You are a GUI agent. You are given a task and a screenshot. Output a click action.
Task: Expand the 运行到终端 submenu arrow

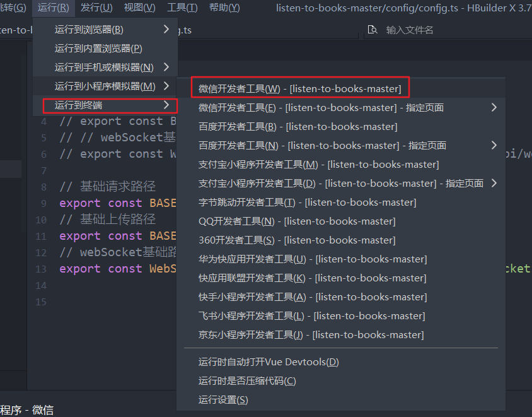tap(166, 105)
